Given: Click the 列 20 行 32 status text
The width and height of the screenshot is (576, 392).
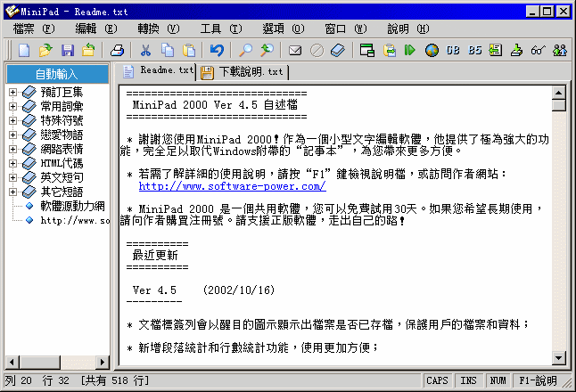Looking at the screenshot, I should [37, 380].
